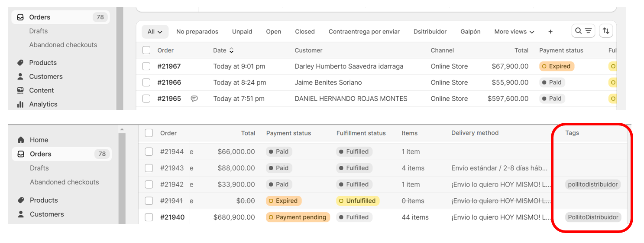The width and height of the screenshot is (644, 243).
Task: Switch to Closed view tab
Action: pos(305,32)
